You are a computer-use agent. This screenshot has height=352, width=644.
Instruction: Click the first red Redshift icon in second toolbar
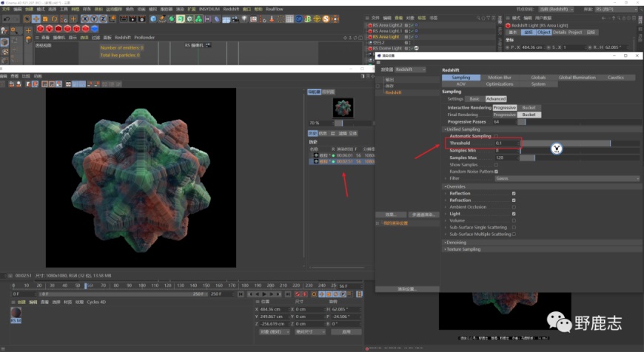[x=40, y=29]
